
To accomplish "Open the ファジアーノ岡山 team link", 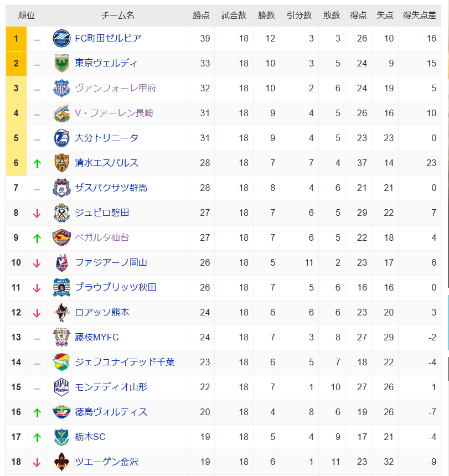I will click(x=111, y=262).
